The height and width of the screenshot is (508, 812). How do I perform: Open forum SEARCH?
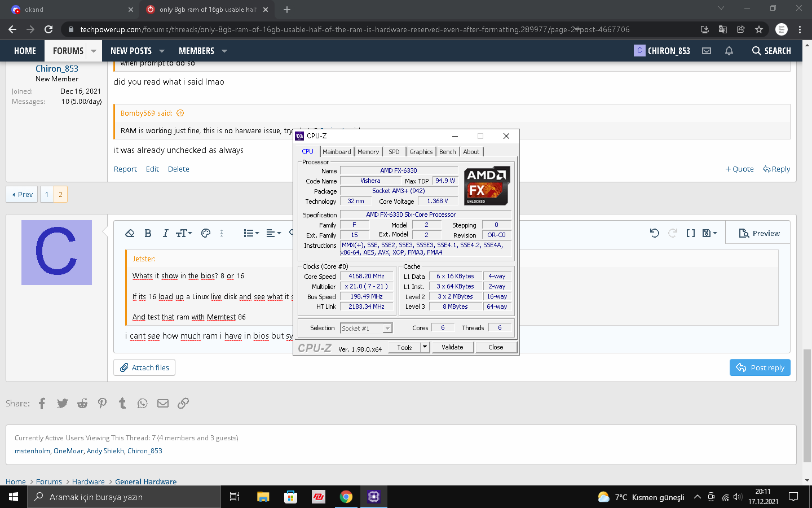(771, 51)
